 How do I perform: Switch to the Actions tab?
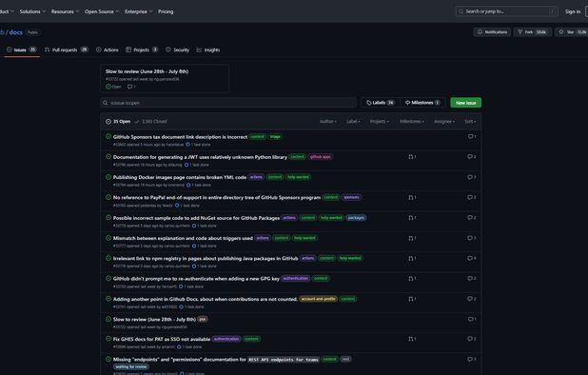click(x=108, y=49)
